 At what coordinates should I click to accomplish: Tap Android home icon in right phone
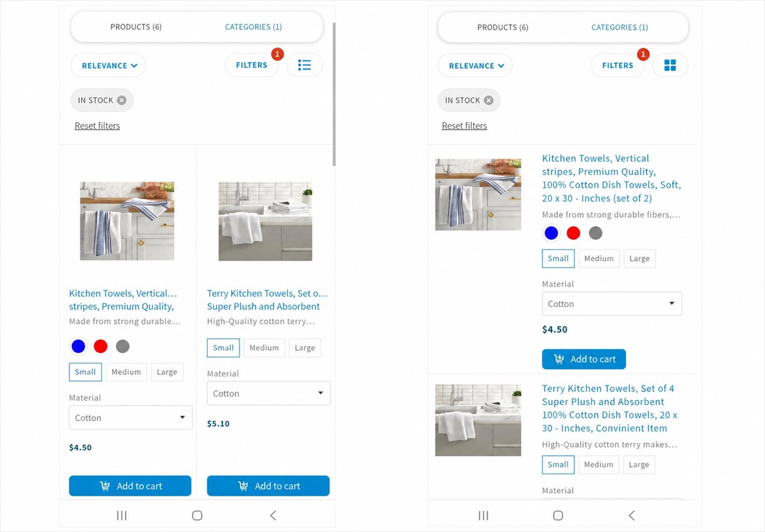(x=558, y=515)
